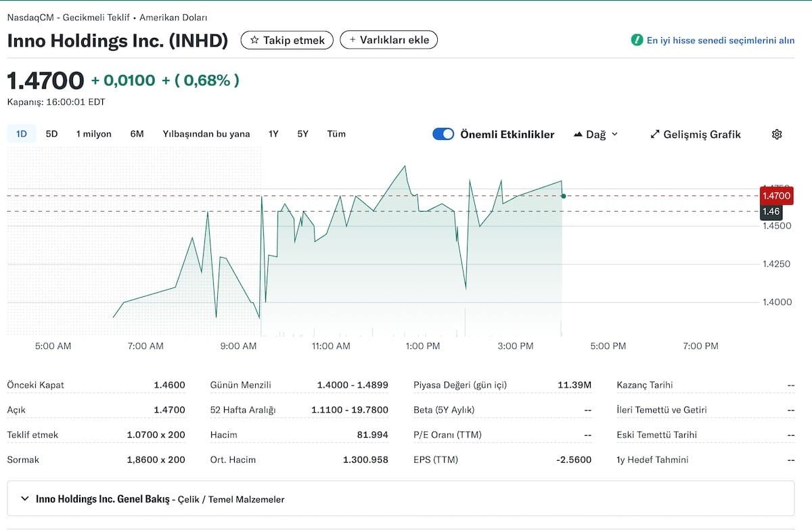This screenshot has height=531, width=812.
Task: Open the Dağ chart type dropdown
Action: pos(596,135)
